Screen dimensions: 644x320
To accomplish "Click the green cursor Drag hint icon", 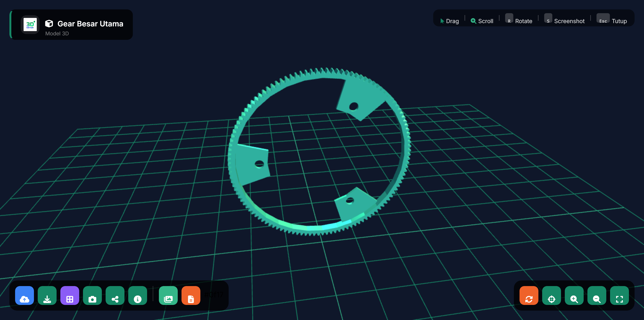I will click(442, 21).
